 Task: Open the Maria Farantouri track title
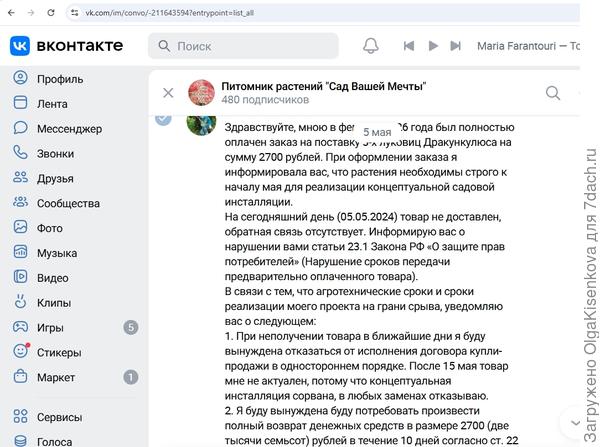pyautogui.click(x=528, y=46)
